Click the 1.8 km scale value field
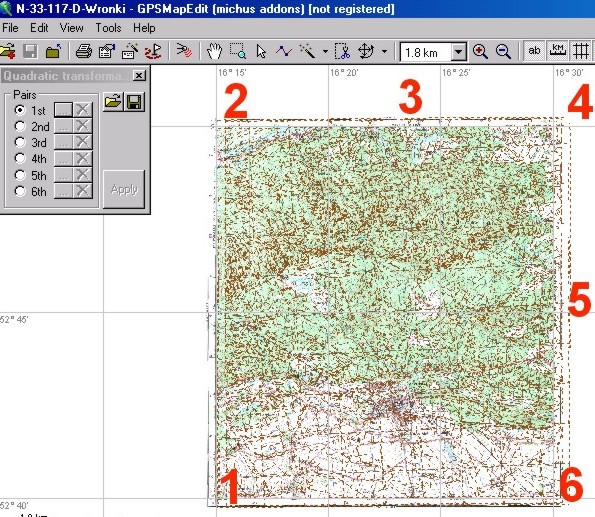 pyautogui.click(x=427, y=52)
